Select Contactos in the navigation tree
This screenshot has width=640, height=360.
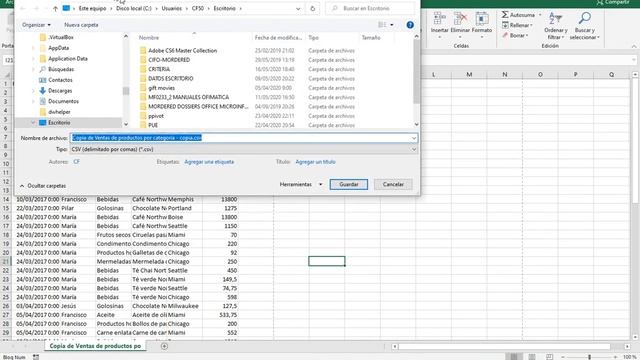pos(60,80)
